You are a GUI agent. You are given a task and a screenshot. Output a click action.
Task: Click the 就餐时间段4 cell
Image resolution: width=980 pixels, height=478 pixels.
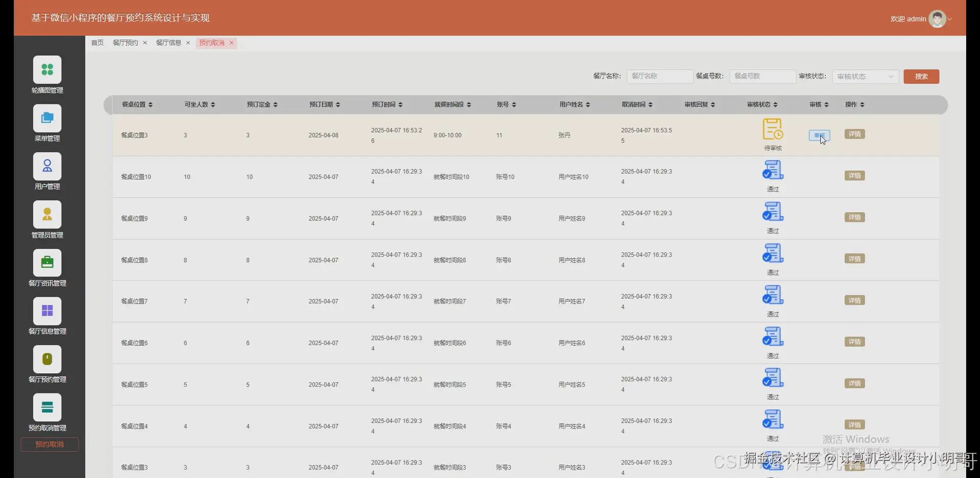(x=450, y=426)
